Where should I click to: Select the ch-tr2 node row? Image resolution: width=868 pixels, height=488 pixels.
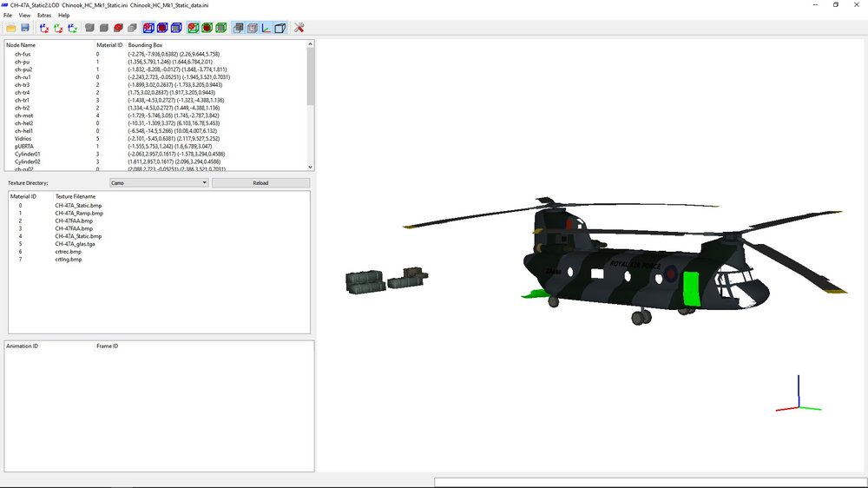155,108
